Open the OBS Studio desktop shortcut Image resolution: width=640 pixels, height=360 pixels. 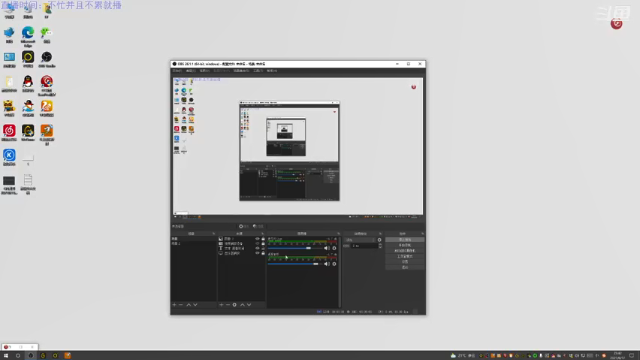tap(47, 60)
